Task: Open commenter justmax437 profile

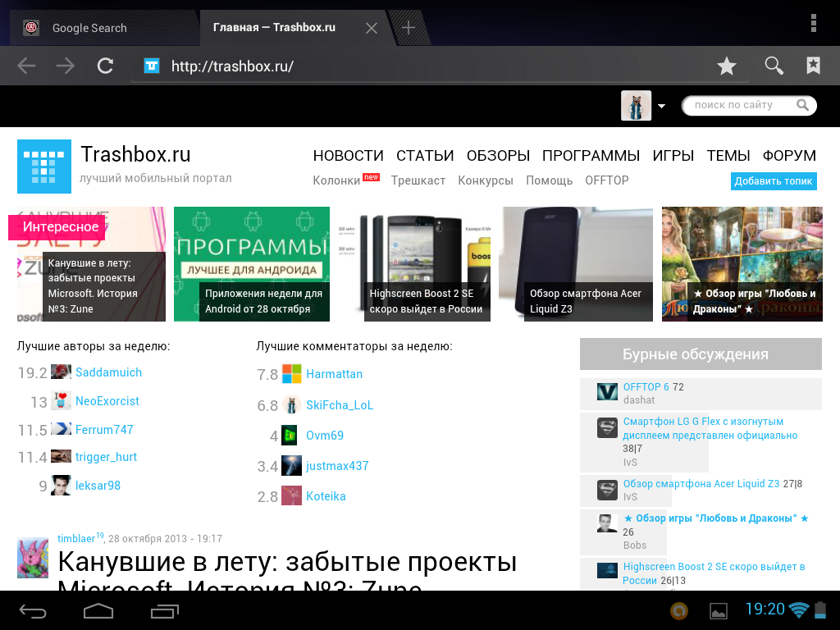Action: tap(337, 466)
